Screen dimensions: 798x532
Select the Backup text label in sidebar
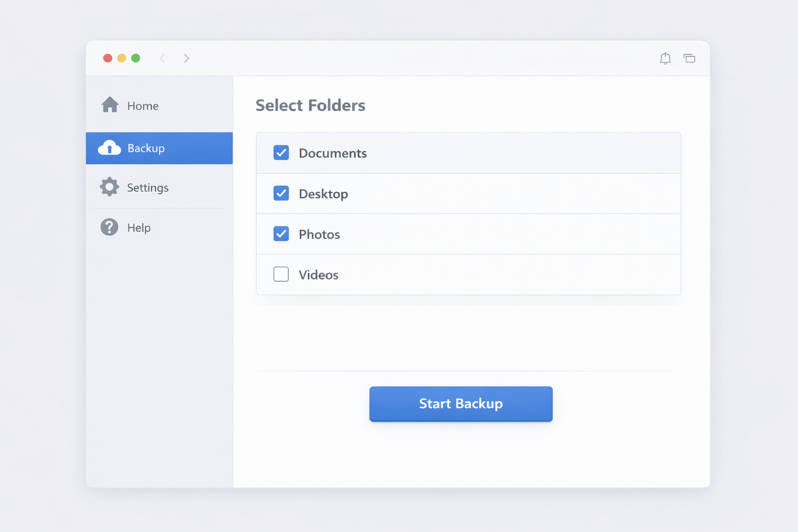146,148
